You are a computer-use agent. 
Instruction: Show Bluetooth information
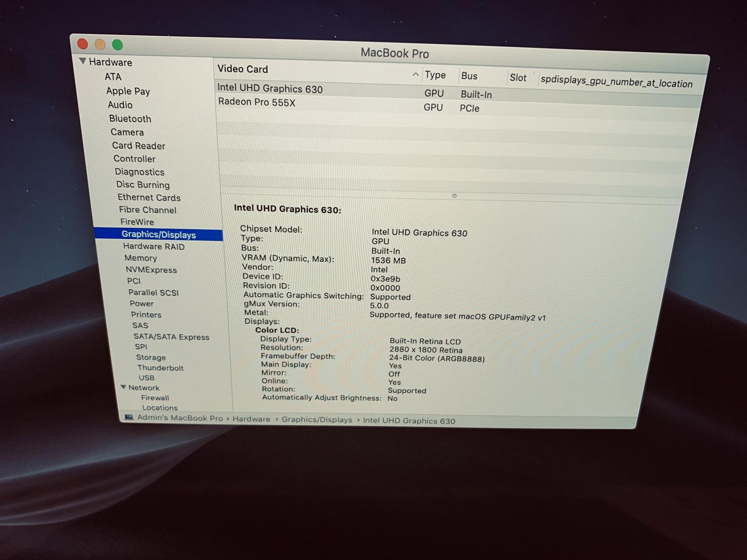pos(130,119)
